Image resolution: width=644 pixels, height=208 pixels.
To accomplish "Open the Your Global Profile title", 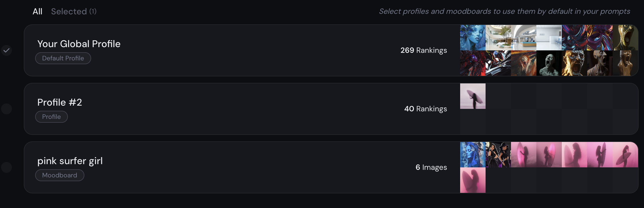I will 79,44.
